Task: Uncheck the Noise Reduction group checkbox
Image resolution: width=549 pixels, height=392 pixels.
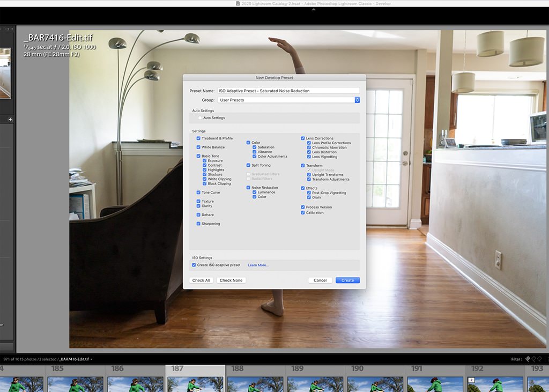Action: [248, 187]
